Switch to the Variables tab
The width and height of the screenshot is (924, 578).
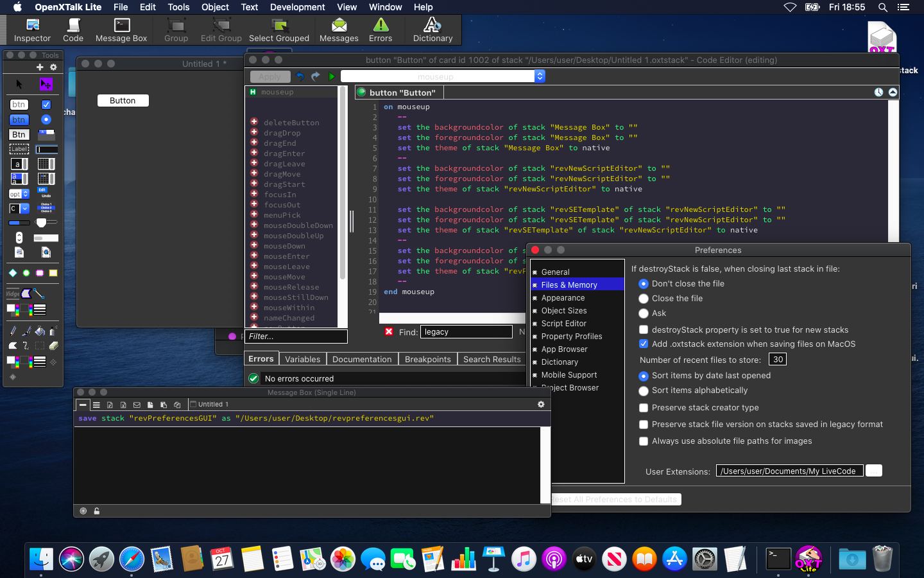(x=303, y=359)
